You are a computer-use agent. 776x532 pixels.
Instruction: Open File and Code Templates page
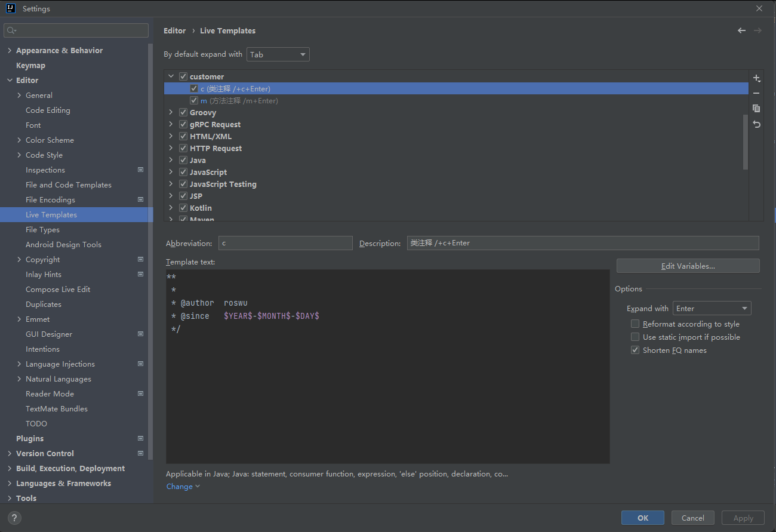coord(69,184)
